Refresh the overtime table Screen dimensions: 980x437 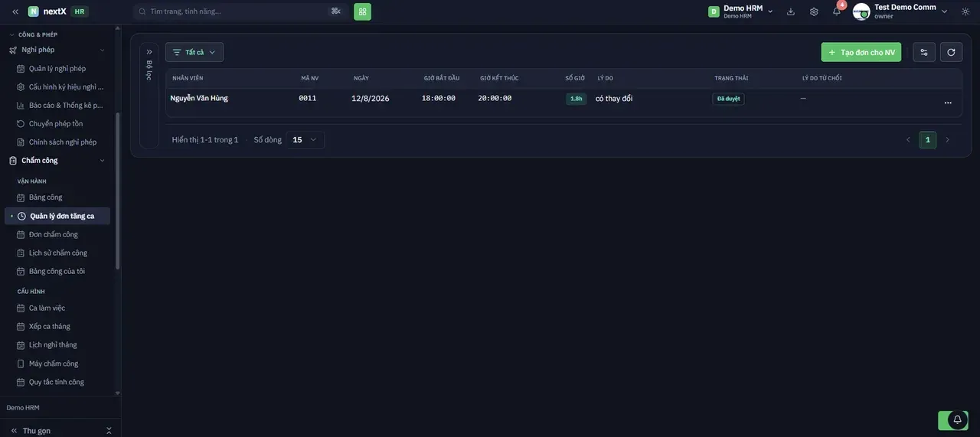click(951, 52)
